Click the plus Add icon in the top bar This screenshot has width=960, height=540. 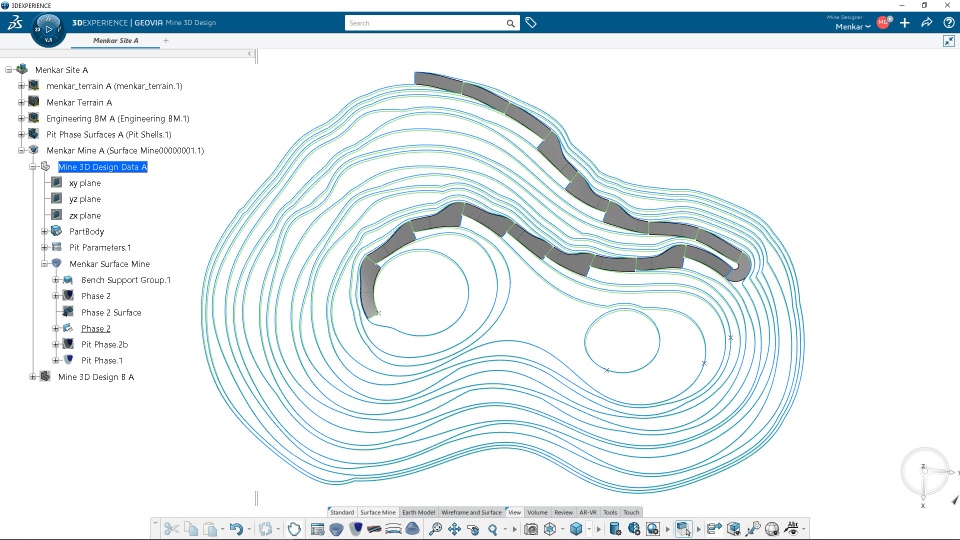[x=905, y=23]
